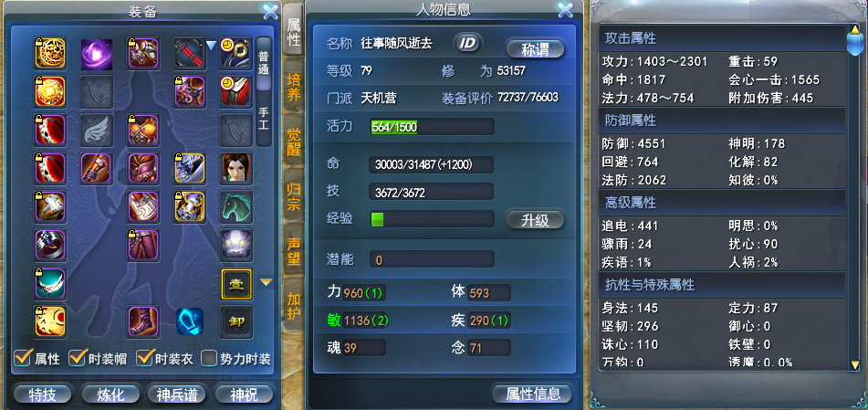Click the green horse mount icon
This screenshot has height=410, width=868.
coord(236,206)
